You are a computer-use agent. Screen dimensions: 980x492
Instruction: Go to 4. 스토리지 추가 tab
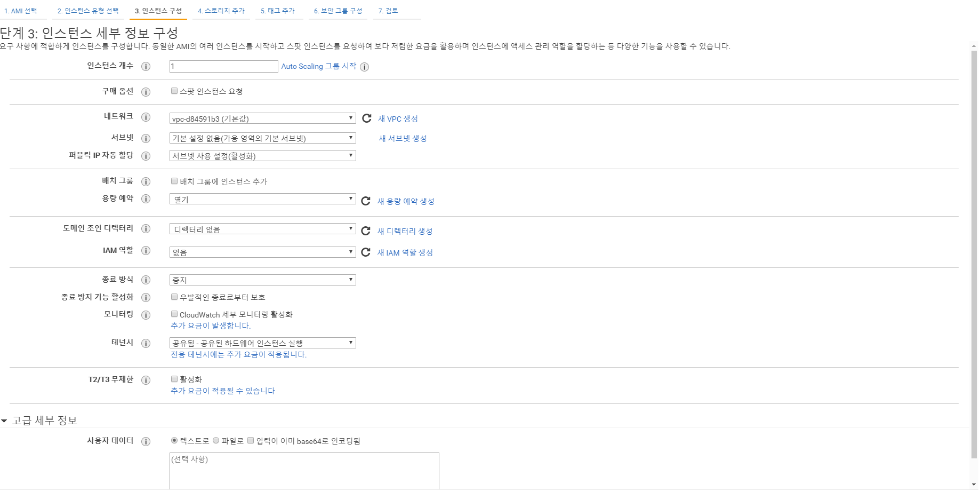tap(221, 11)
